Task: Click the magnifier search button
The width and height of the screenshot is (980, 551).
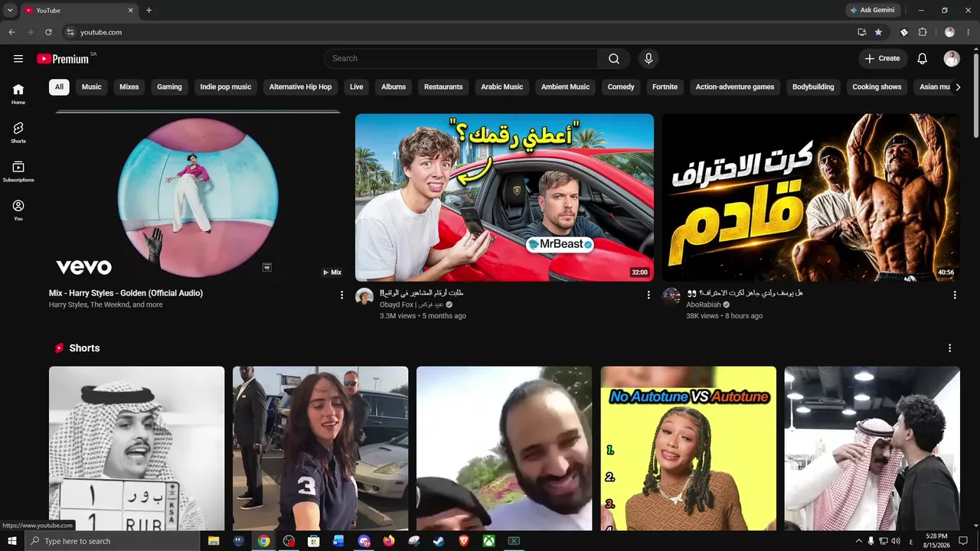Action: (614, 59)
